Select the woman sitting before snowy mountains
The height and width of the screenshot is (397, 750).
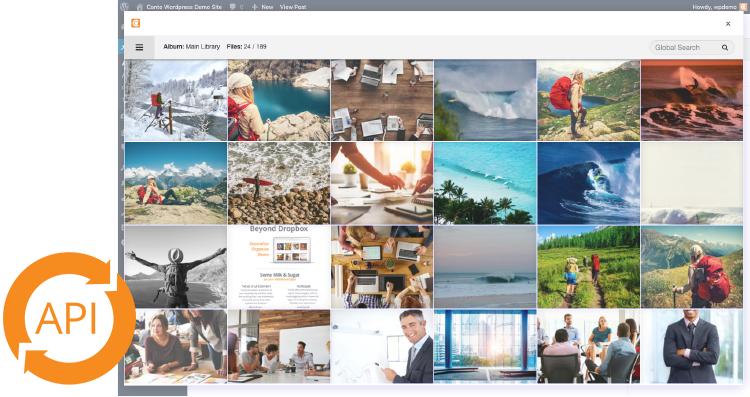tap(176, 183)
